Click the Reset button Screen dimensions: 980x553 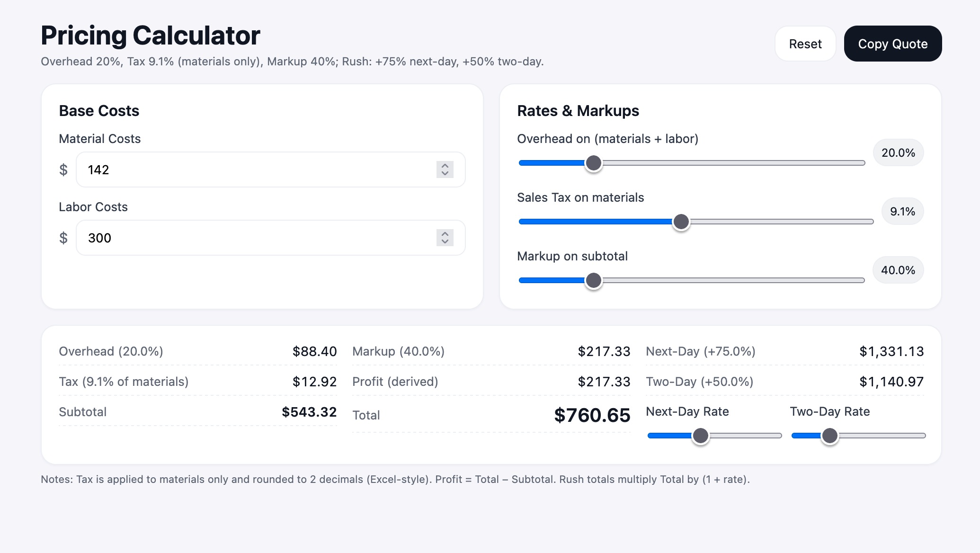click(x=805, y=44)
